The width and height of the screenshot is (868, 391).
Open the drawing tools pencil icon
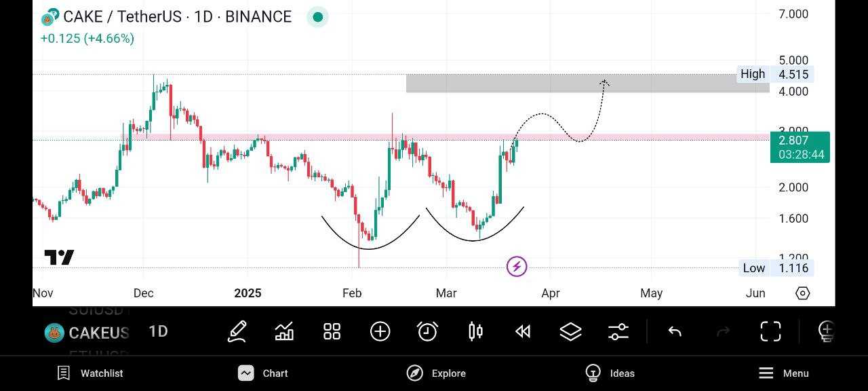(237, 331)
